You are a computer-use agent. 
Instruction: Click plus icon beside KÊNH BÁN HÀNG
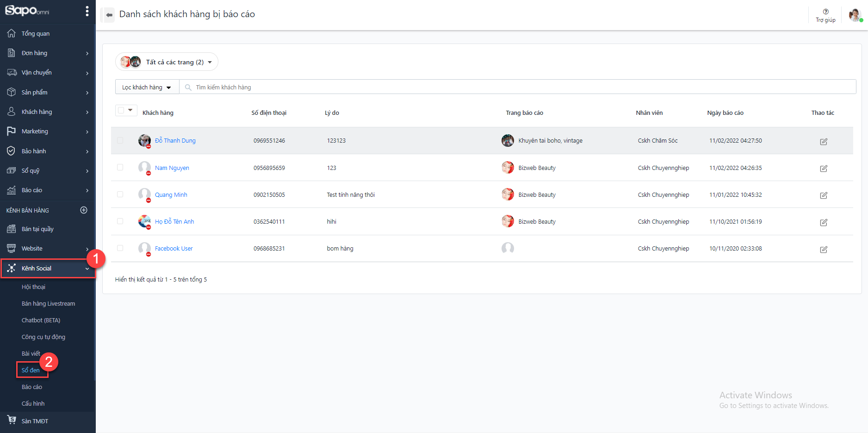pos(84,210)
